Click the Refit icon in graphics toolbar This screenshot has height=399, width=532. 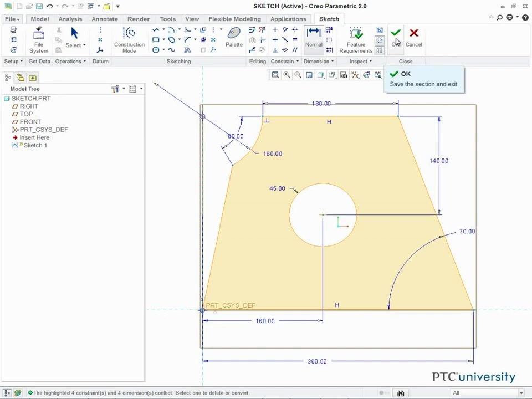pyautogui.click(x=275, y=75)
